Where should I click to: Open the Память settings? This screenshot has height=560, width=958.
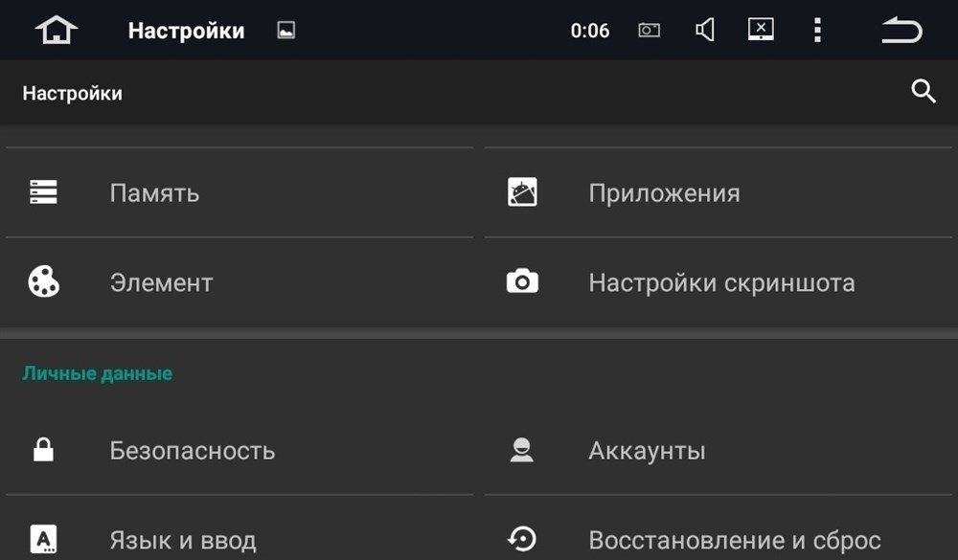154,193
